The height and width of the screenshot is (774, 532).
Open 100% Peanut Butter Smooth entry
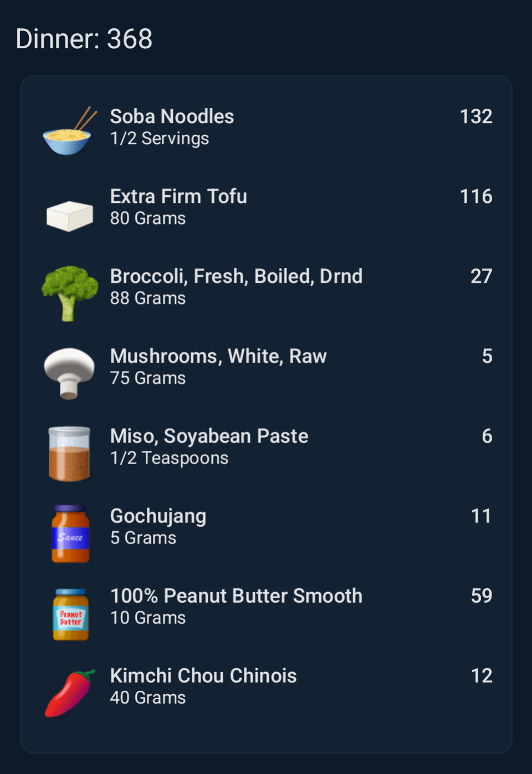tap(236, 596)
